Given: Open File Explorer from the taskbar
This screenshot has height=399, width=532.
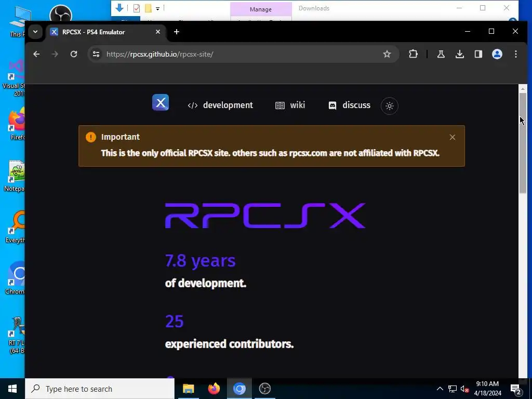Looking at the screenshot, I should [x=188, y=389].
